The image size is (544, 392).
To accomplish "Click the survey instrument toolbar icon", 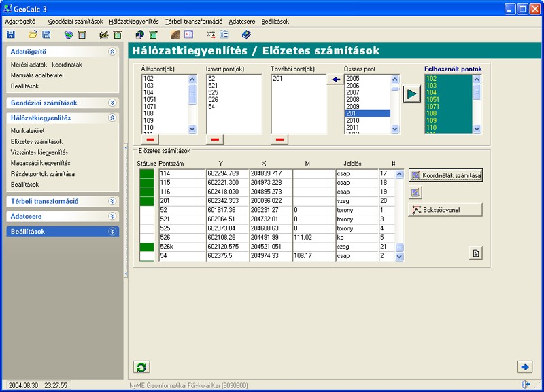I will (104, 35).
